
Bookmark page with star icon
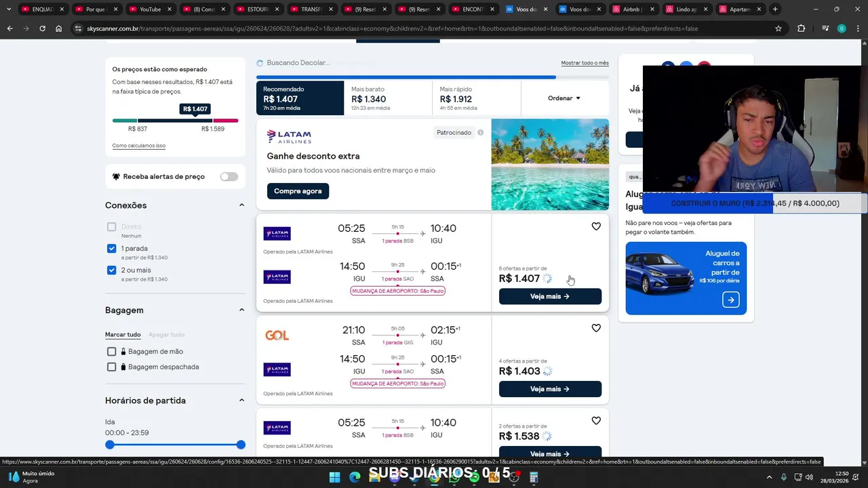click(778, 28)
